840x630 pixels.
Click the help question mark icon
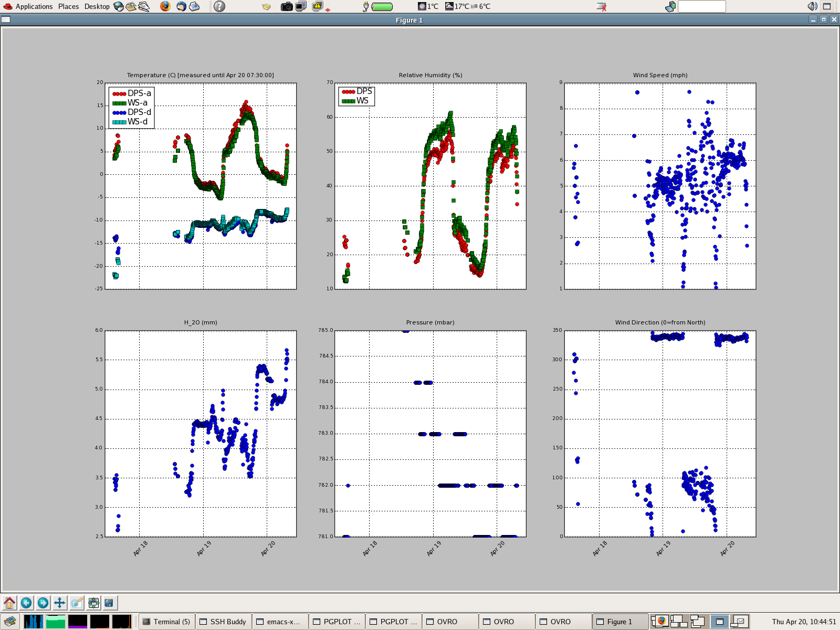tap(219, 6)
